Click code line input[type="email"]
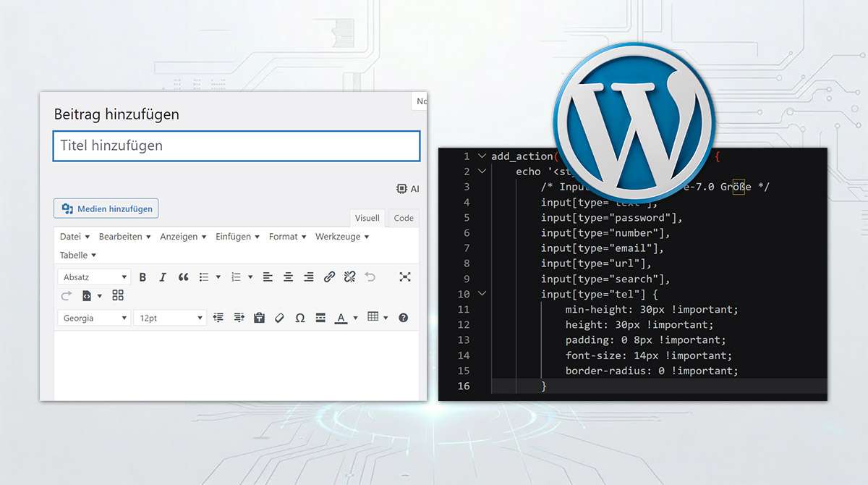The image size is (868, 485). tap(603, 248)
